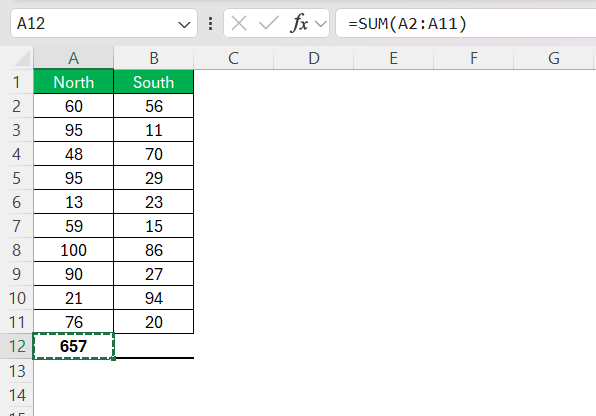Select row 13 header
Viewport: 596px width, 416px height.
point(16,371)
